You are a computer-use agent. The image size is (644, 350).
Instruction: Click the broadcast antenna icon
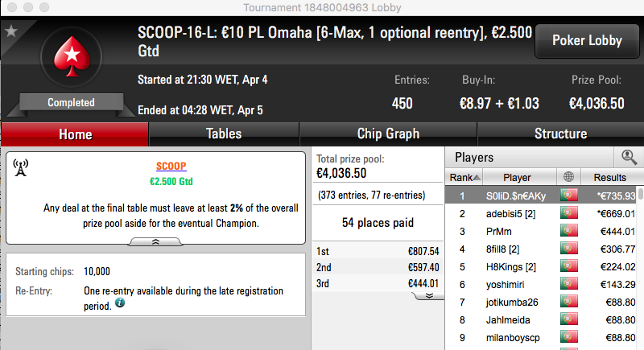pos(21,168)
